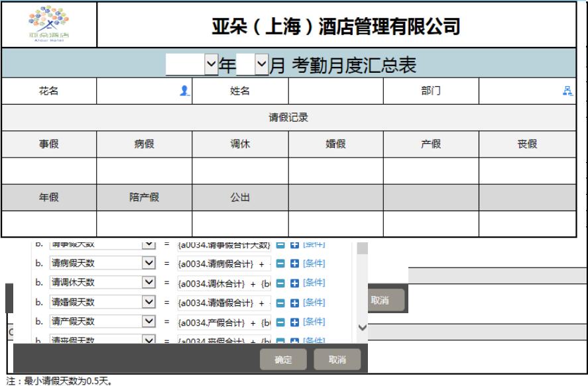This screenshot has width=588, height=386.
Task: Click the empty cell below 婚假
Action: click(335, 171)
